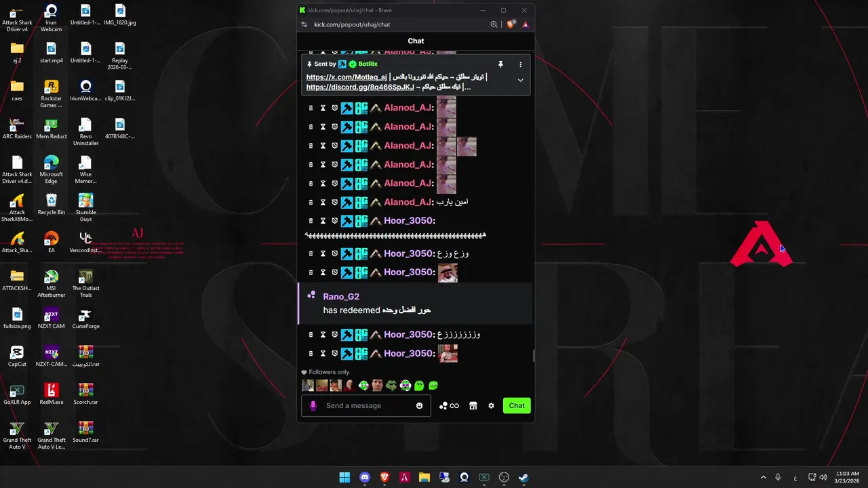This screenshot has width=868, height=488.
Task: Open the pinned message three-dot menu
Action: tap(520, 64)
